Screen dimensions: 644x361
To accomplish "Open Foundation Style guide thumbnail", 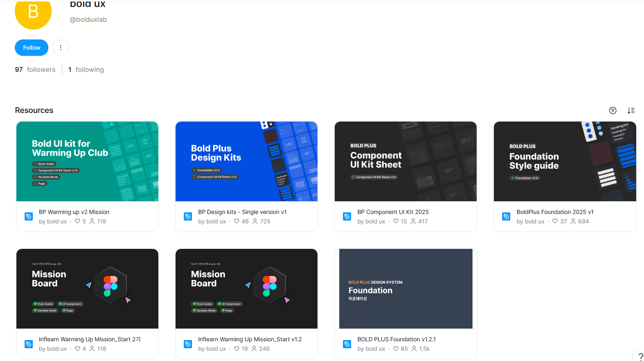I will (x=565, y=161).
